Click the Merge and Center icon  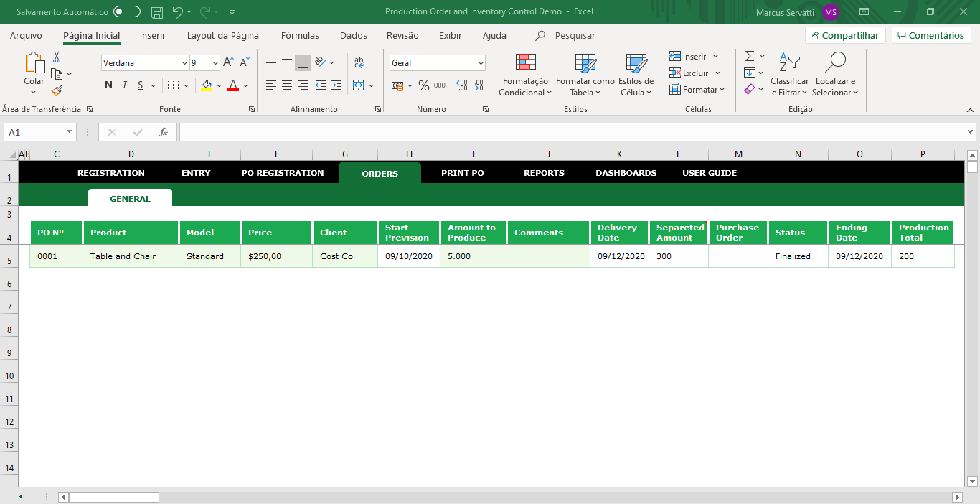tap(359, 85)
